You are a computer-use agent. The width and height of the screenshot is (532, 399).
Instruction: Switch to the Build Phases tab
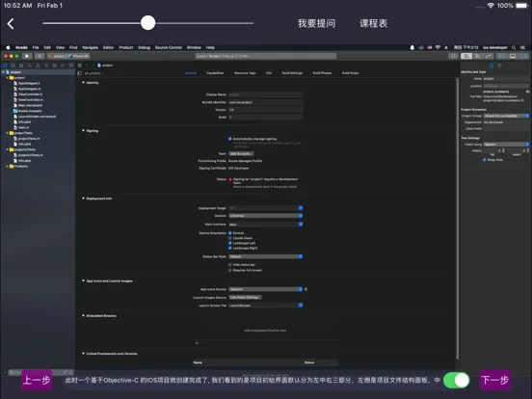coord(322,73)
